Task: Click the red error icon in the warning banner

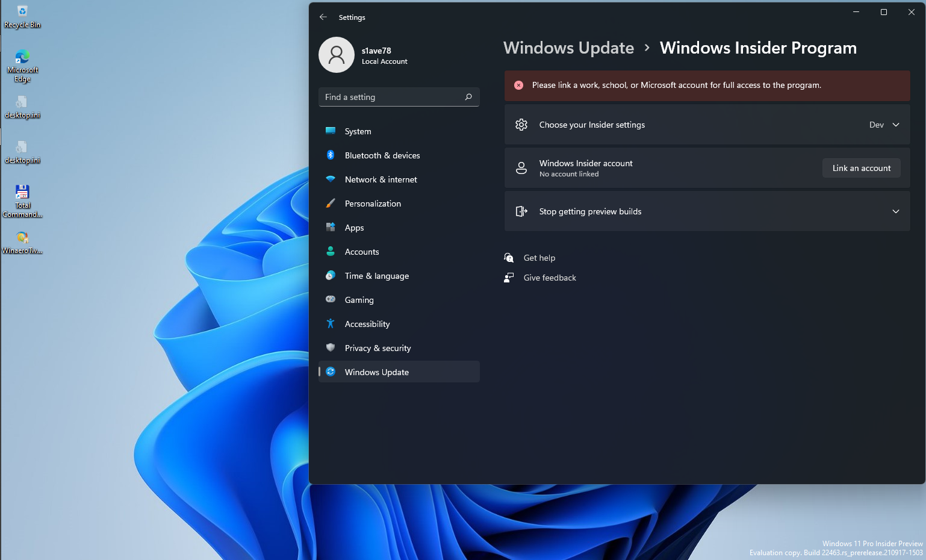Action: [518, 85]
